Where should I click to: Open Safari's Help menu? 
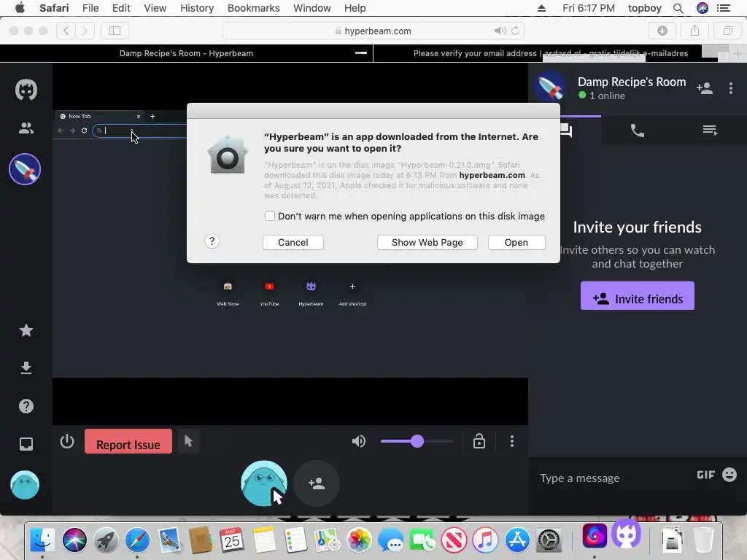(x=355, y=8)
